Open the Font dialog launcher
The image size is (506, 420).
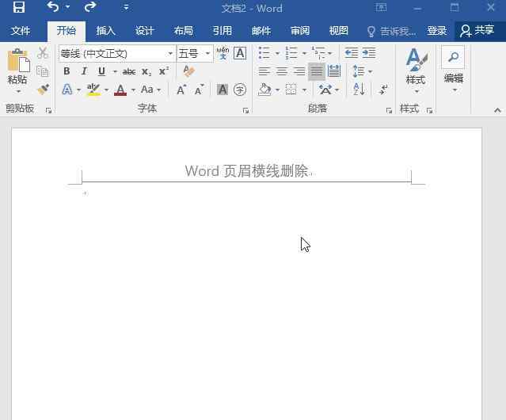[245, 111]
